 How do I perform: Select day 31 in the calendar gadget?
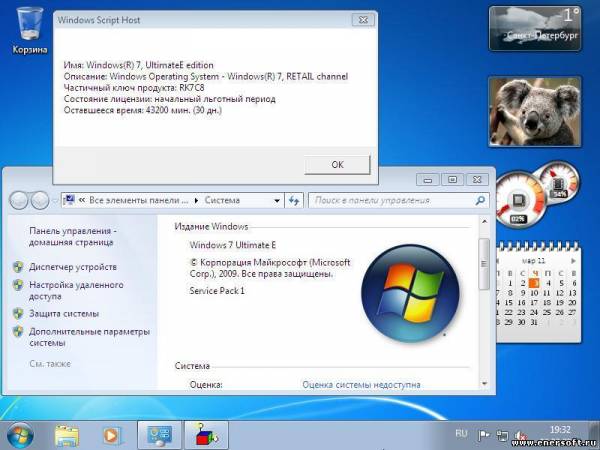534,322
